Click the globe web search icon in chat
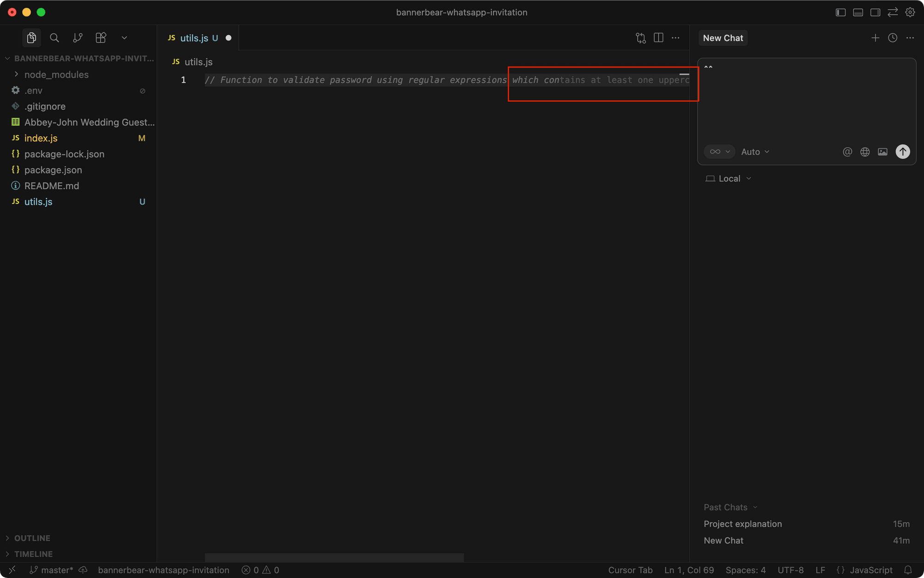Image resolution: width=924 pixels, height=578 pixels. [x=865, y=152]
